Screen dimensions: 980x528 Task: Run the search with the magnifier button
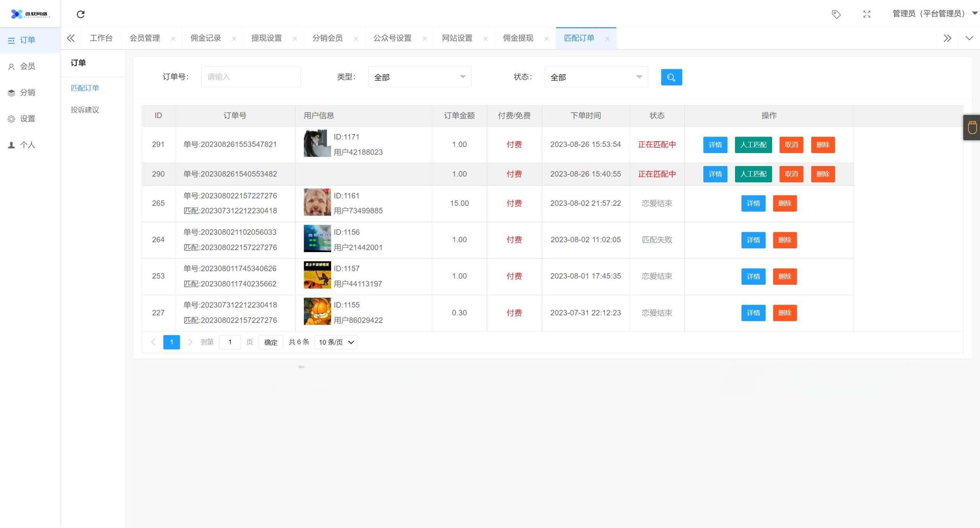click(x=671, y=77)
